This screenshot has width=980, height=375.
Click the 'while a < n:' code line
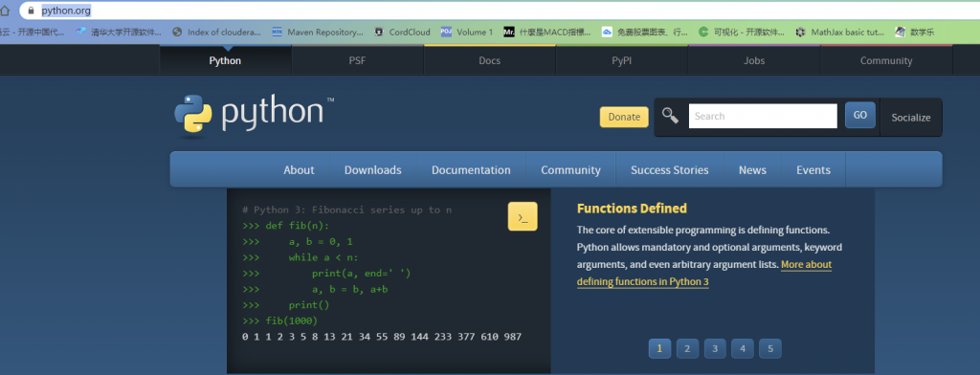[300, 257]
